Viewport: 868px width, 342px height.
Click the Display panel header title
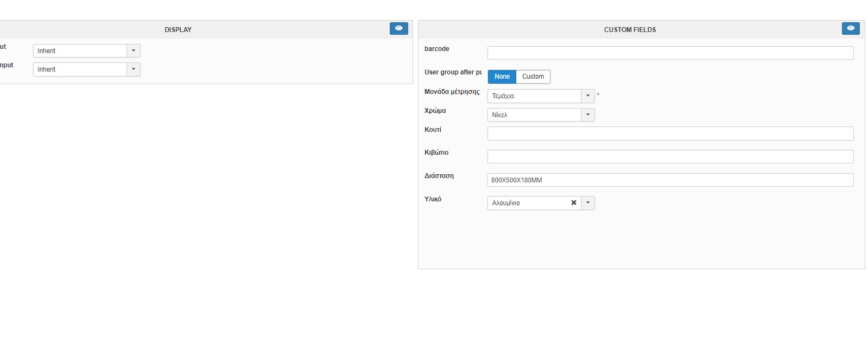pos(178,30)
